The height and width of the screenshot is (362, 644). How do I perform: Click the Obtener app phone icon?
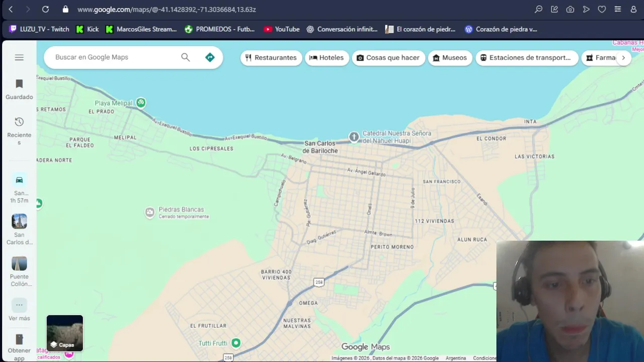19,339
